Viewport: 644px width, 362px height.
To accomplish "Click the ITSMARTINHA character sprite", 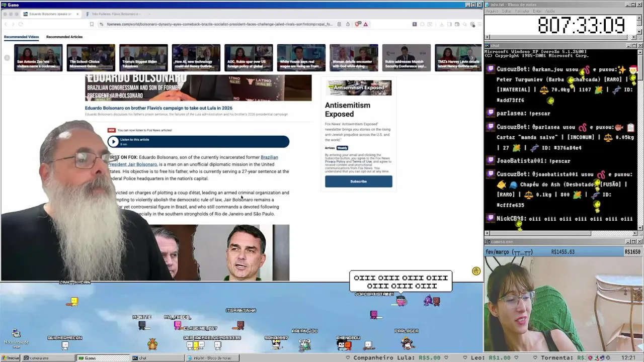I will click(x=240, y=325).
